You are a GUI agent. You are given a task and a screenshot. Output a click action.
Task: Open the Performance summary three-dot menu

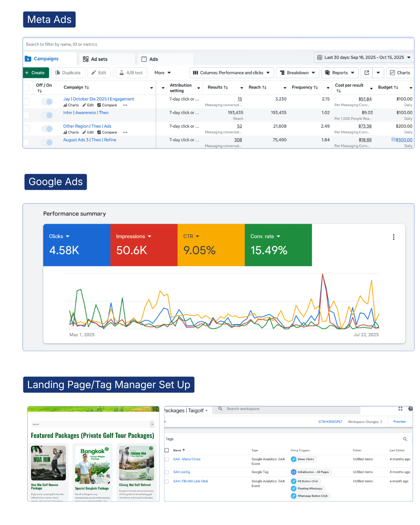coord(394,237)
